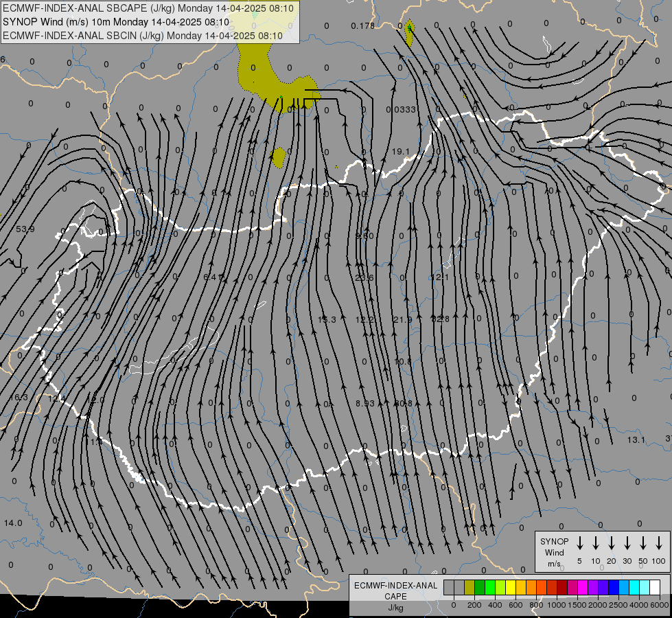Image resolution: width=672 pixels, height=618 pixels.
Task: Pick the white swatch ending at 6000
Action: coord(655,588)
